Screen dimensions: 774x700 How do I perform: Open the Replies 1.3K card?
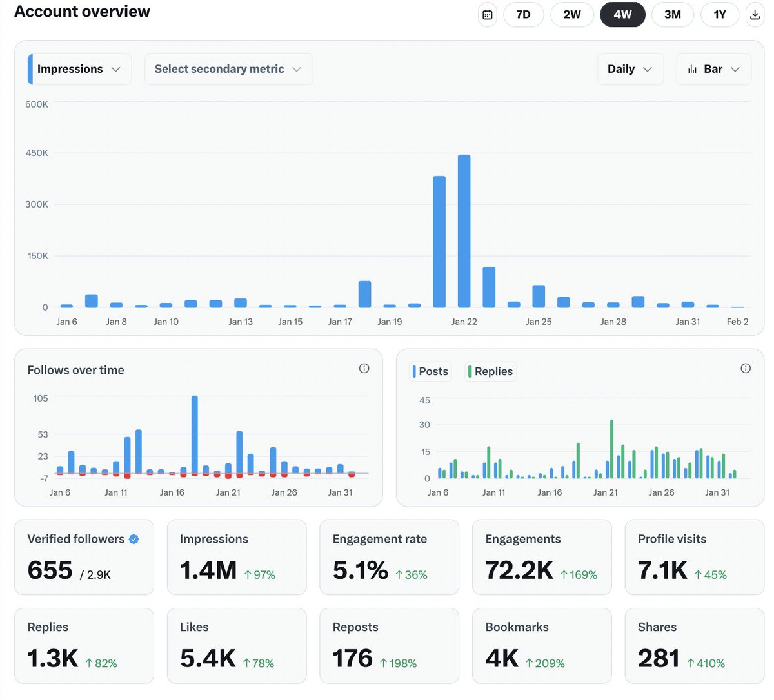(x=84, y=646)
